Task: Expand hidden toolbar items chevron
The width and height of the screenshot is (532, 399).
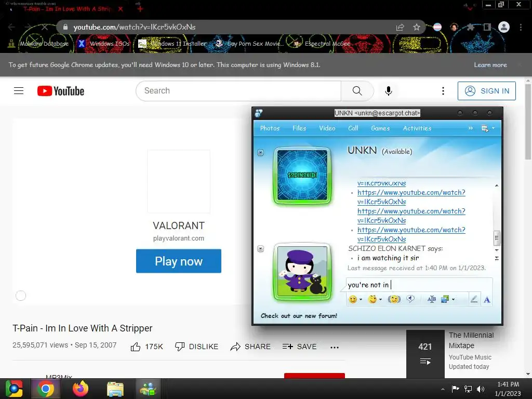Action: (x=471, y=128)
